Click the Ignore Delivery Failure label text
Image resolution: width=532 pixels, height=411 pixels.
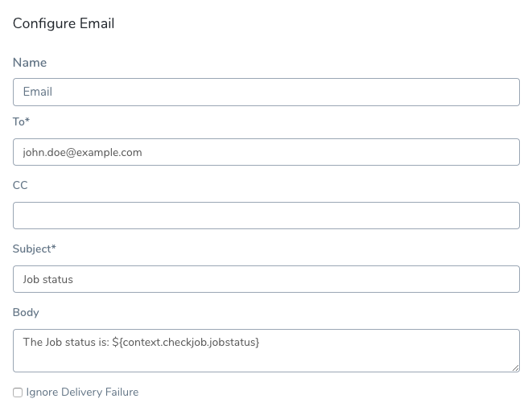pyautogui.click(x=82, y=392)
